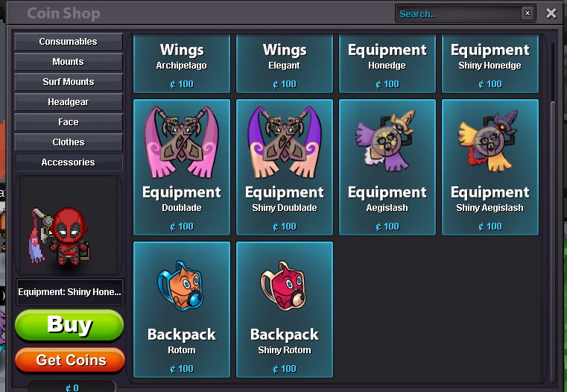This screenshot has width=567, height=392.
Task: Switch to the Headgear category
Action: coord(69,102)
